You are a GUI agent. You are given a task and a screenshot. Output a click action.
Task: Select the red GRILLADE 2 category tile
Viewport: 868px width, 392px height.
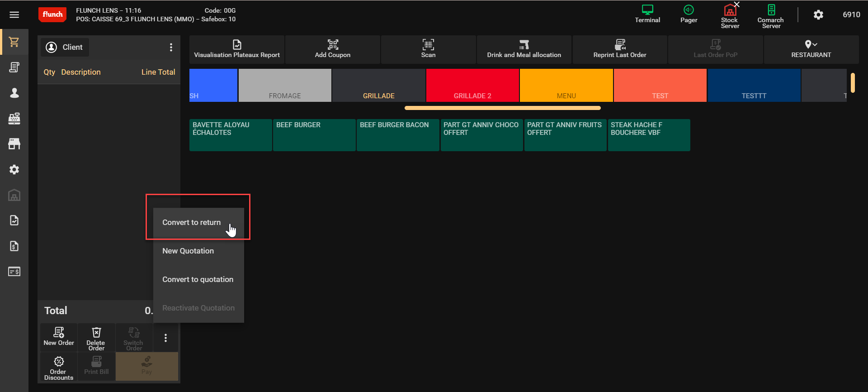click(x=472, y=86)
